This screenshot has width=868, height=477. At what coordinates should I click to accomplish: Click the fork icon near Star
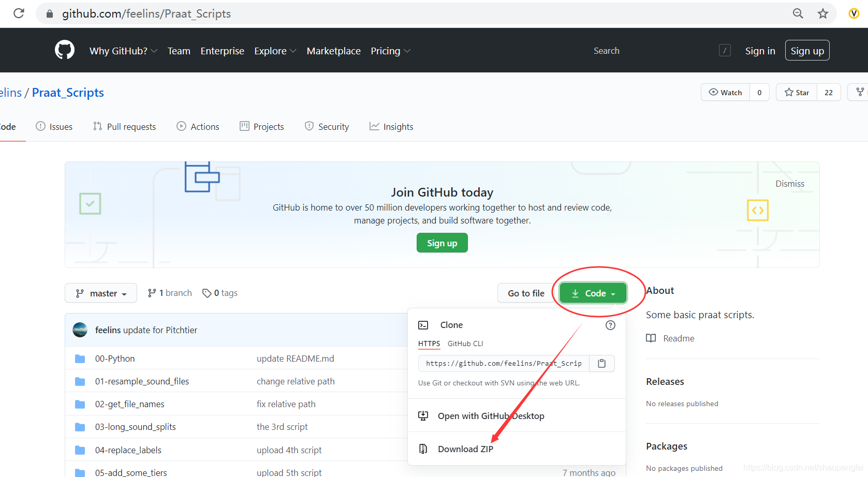(x=860, y=92)
